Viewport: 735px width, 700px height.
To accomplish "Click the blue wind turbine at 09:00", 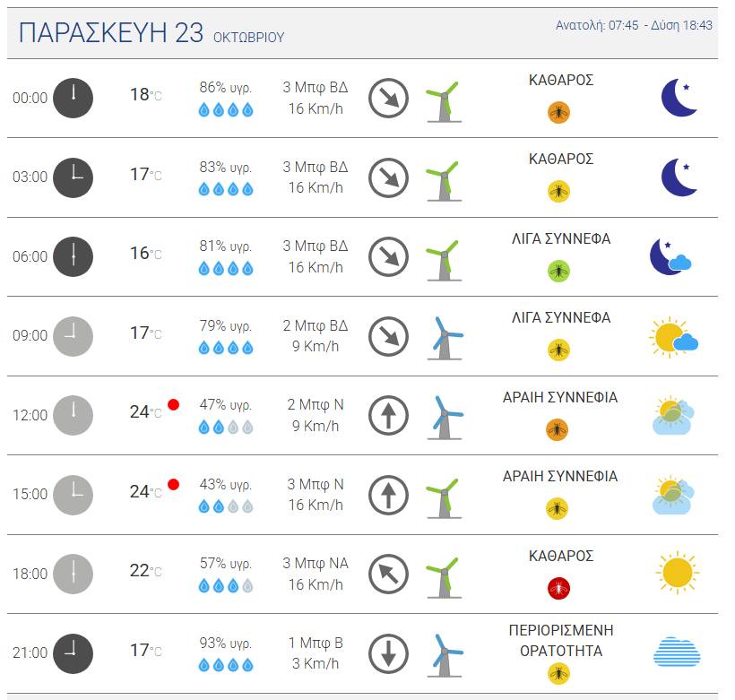I will [445, 338].
